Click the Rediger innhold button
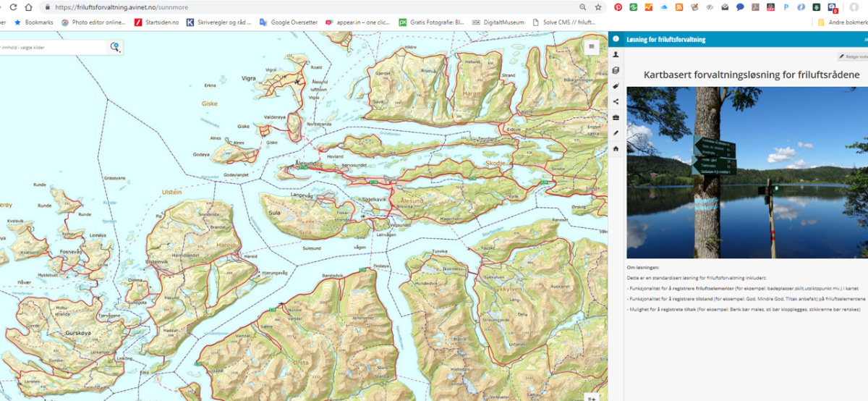Viewport: 868px width, 401px height. point(852,56)
